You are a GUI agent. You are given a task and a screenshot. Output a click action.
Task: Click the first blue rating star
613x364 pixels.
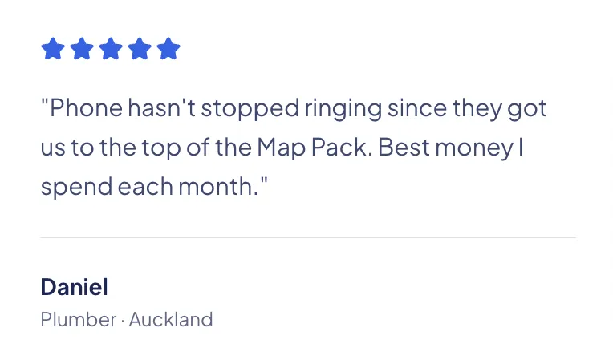[x=52, y=50]
